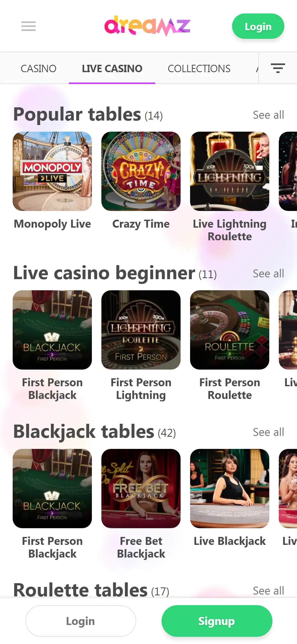See all Roulette tables
This screenshot has width=297, height=644.
[268, 591]
